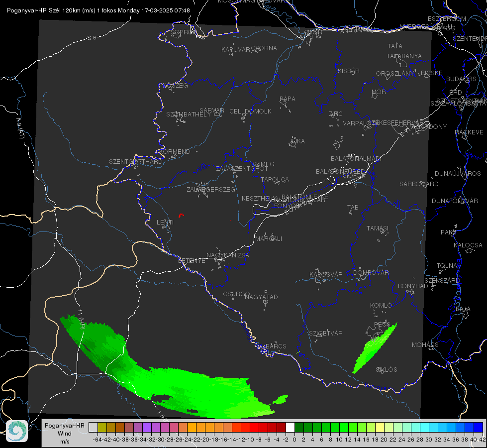Screen dimensions: 487x448
Task: Click the BAJA town label
Action: 463,309
